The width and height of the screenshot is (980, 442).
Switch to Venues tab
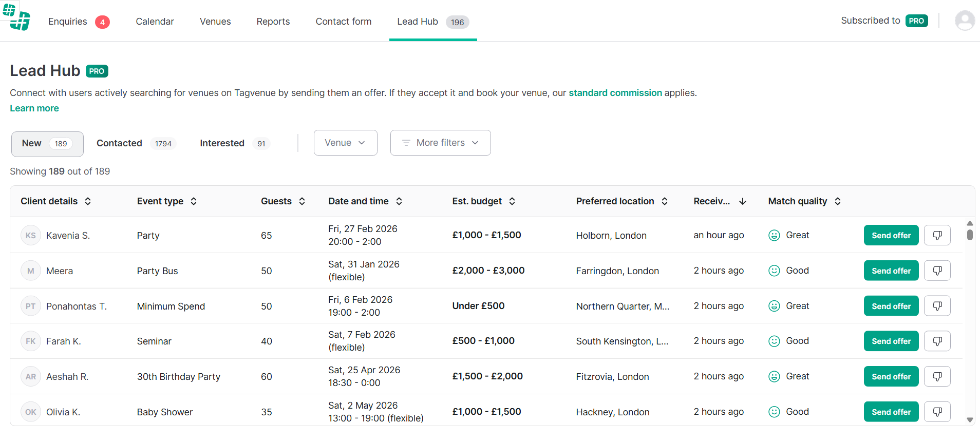tap(215, 22)
